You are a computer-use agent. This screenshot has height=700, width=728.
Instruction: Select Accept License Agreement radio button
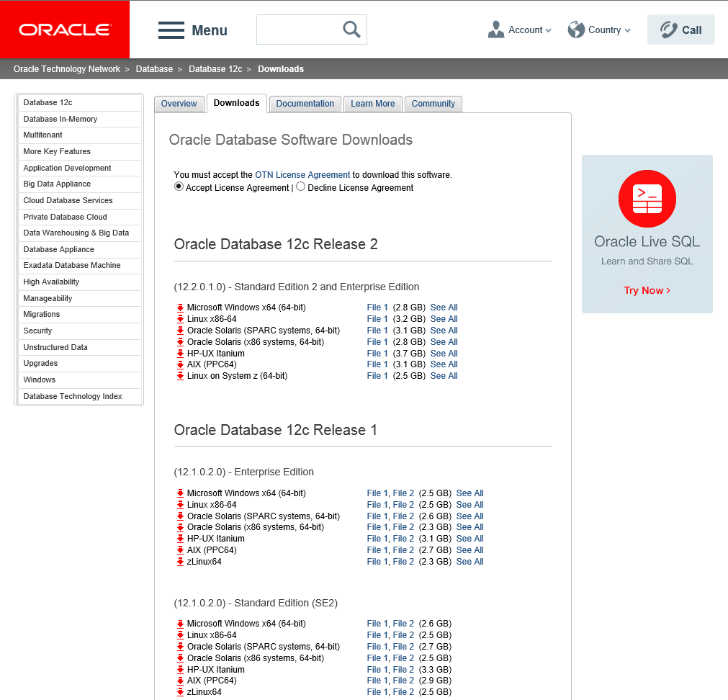click(x=179, y=187)
